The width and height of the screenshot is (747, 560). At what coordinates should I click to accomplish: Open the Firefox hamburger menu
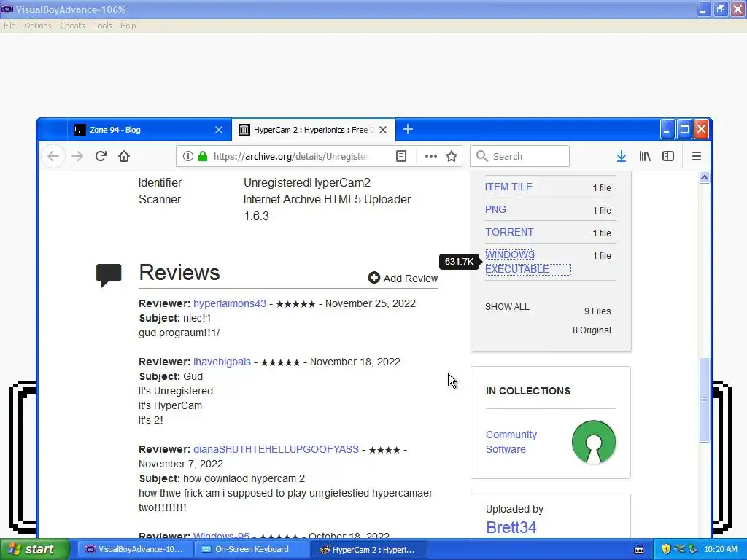click(697, 156)
